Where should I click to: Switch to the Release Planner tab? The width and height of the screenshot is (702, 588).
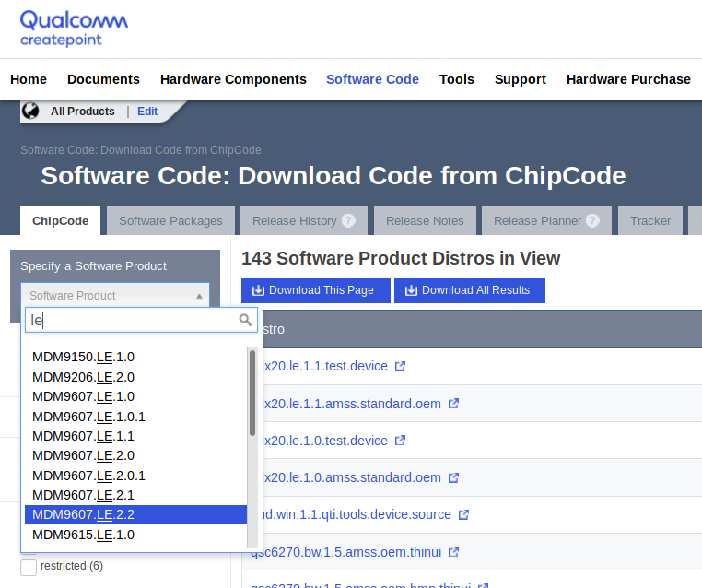[x=546, y=221]
